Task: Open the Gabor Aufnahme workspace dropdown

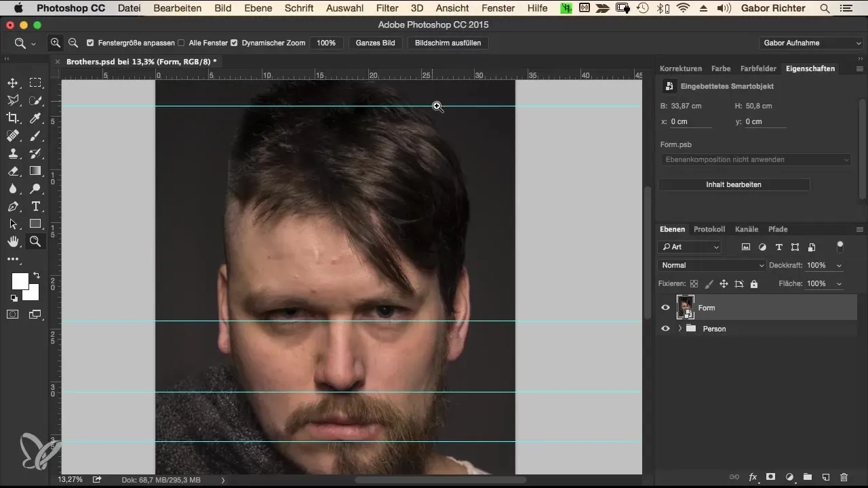Action: pyautogui.click(x=810, y=43)
